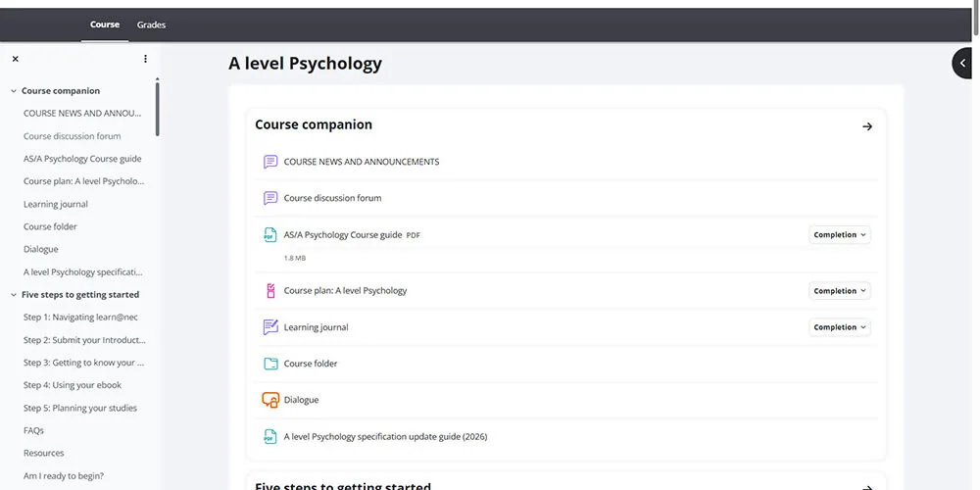Click the forum icon beside COURSE NEWS AND ANNOUNCEMENTS

coord(270,162)
